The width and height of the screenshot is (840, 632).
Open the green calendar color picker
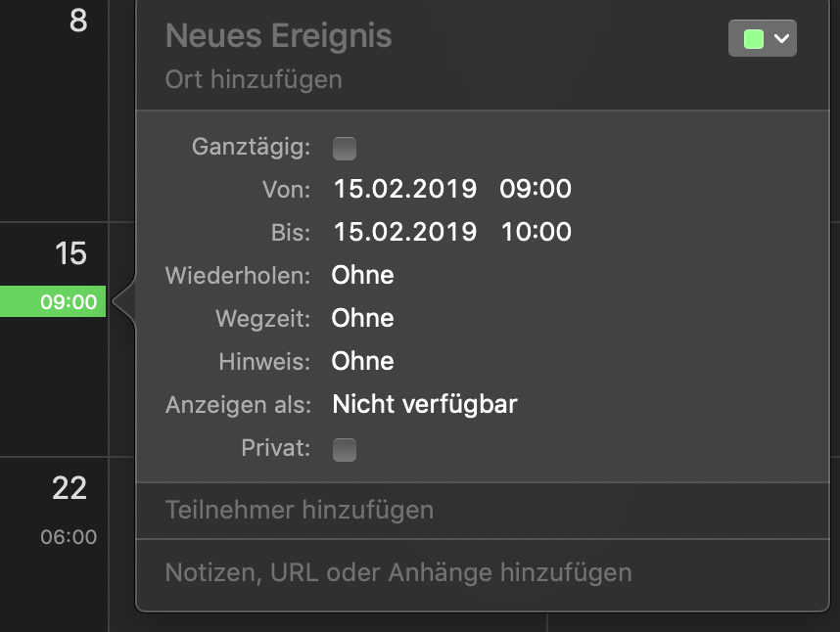pyautogui.click(x=762, y=39)
